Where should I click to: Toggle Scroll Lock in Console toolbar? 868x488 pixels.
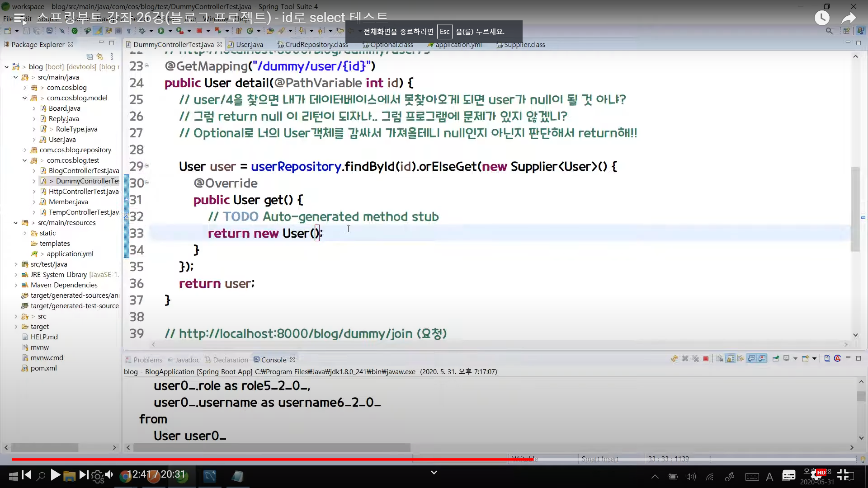[x=731, y=358]
